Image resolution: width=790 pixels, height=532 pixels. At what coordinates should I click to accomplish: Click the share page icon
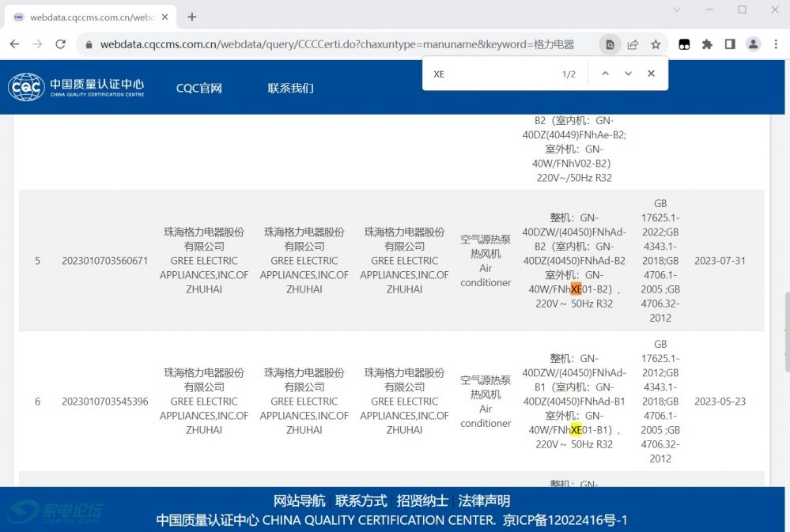[633, 45]
